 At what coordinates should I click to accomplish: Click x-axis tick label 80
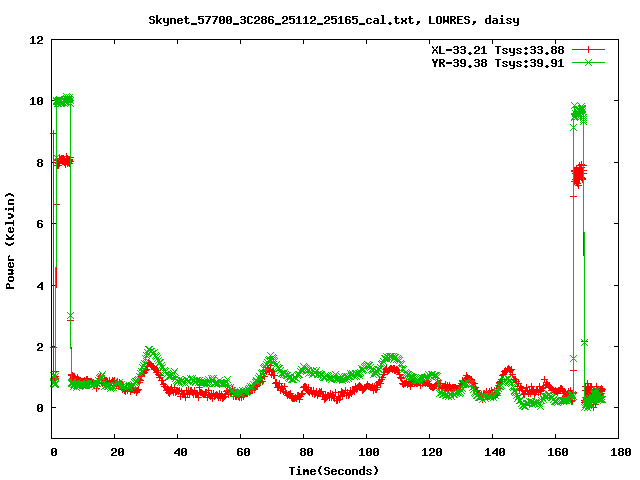click(306, 452)
